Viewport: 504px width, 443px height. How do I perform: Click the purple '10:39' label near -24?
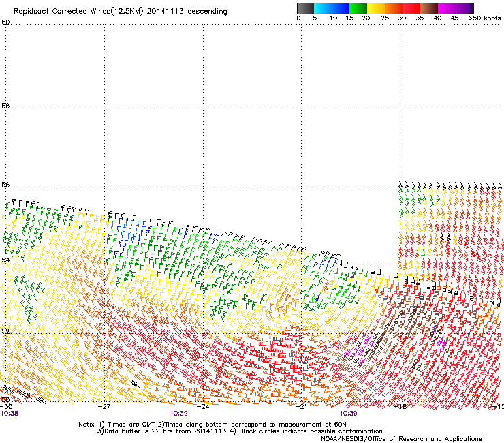coord(178,414)
